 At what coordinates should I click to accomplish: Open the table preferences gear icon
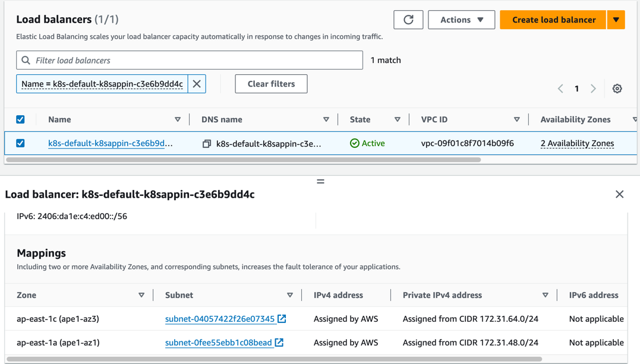pyautogui.click(x=617, y=88)
